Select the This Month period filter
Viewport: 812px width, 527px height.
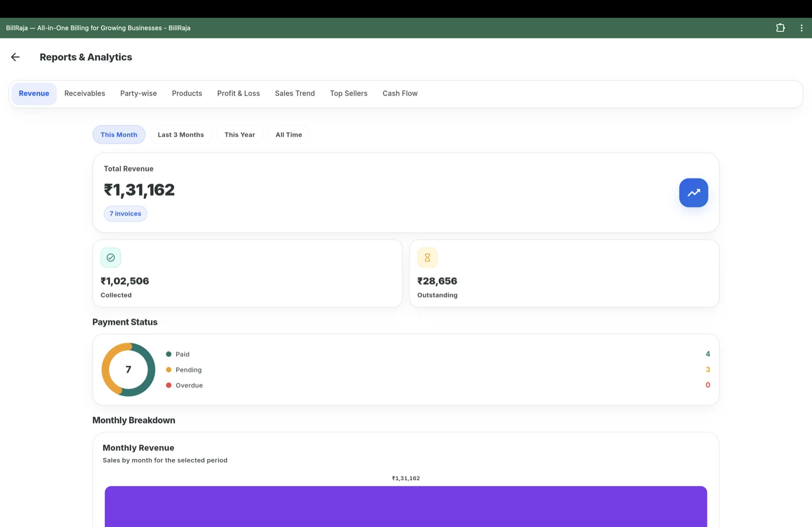[119, 135]
